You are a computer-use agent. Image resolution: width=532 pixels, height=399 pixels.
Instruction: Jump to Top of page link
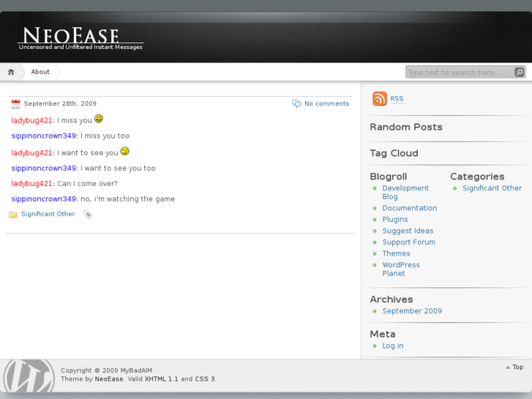(518, 367)
